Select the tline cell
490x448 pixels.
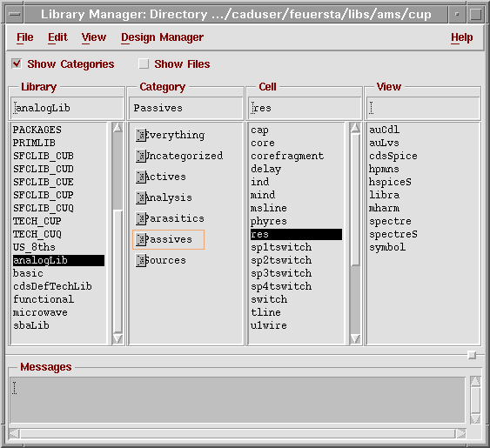(265, 312)
